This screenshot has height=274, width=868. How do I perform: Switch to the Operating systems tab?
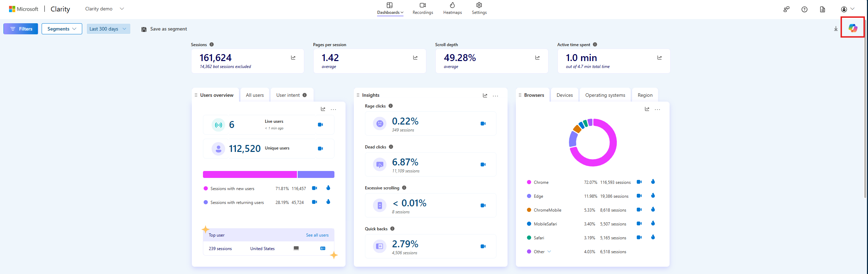(x=605, y=95)
